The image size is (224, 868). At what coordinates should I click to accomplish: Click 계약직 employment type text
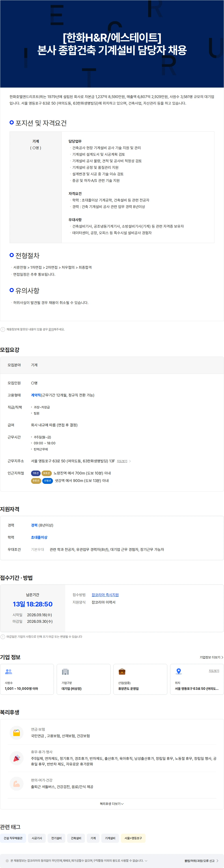(36, 395)
